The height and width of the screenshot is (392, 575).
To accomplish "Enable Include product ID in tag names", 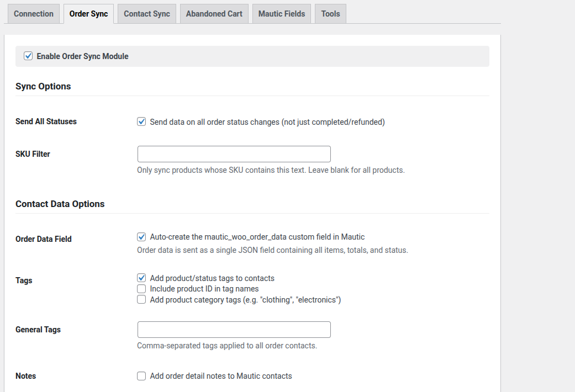I will [141, 289].
